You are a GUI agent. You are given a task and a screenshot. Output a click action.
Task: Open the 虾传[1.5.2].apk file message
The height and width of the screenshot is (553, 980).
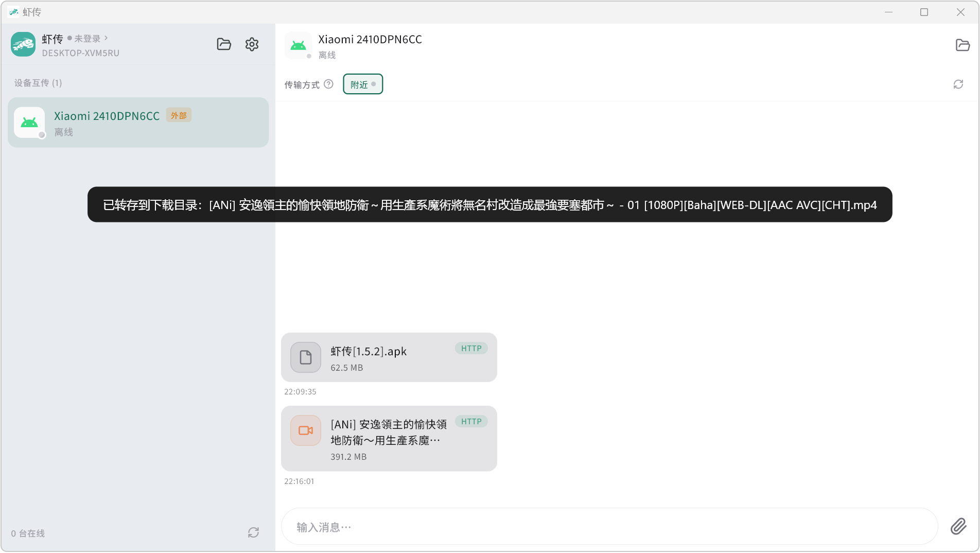point(389,357)
